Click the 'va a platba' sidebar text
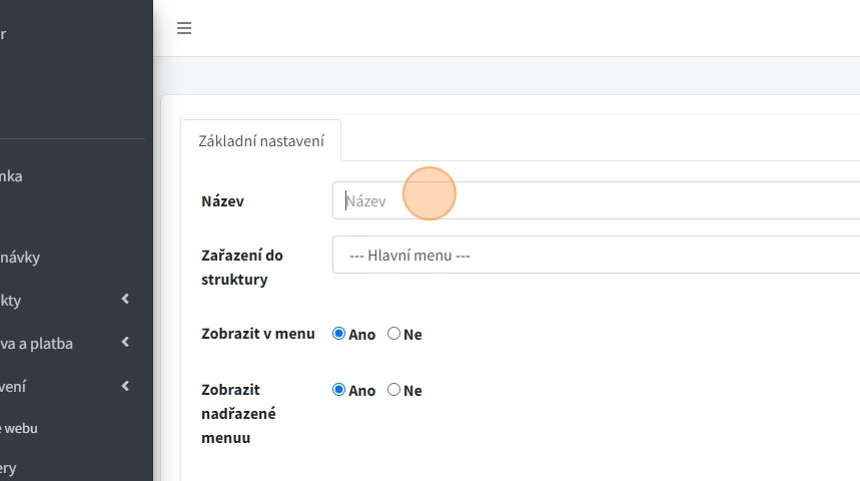The height and width of the screenshot is (481, 860). coord(36,343)
